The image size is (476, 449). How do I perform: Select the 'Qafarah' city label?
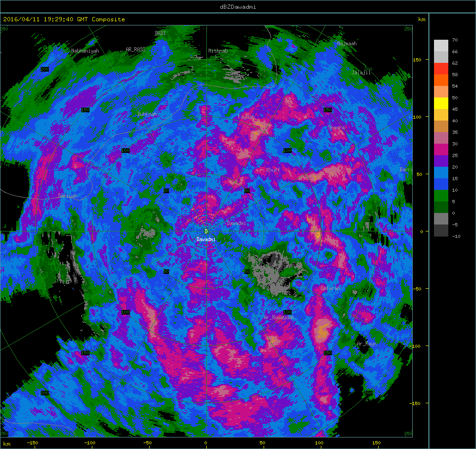click(330, 288)
